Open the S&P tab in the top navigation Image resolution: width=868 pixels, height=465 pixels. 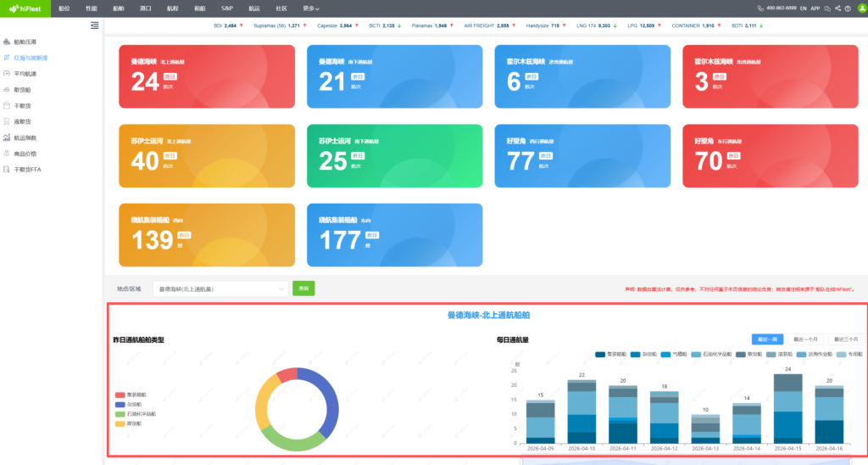pyautogui.click(x=226, y=8)
